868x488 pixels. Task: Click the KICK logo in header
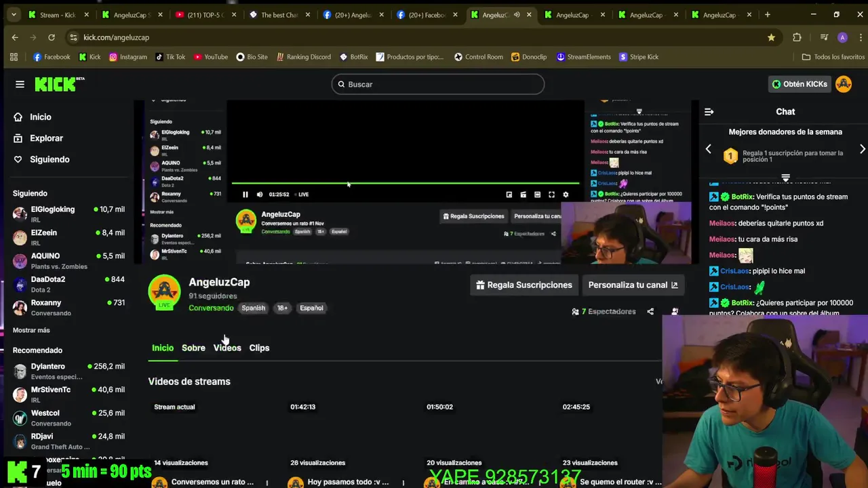(x=60, y=84)
